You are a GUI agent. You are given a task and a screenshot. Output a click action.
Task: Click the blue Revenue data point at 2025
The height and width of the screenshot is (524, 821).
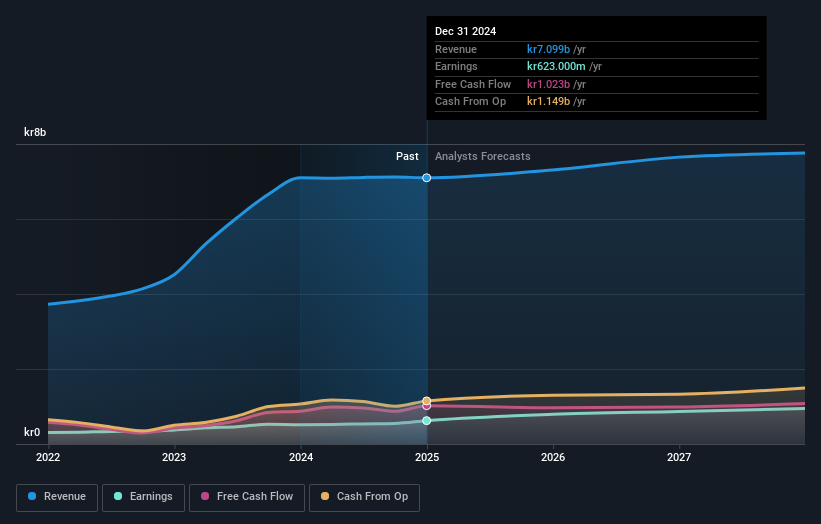click(x=427, y=178)
